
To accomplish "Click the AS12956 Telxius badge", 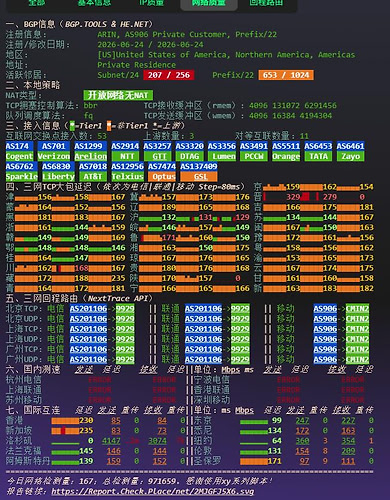I will pos(127,171).
